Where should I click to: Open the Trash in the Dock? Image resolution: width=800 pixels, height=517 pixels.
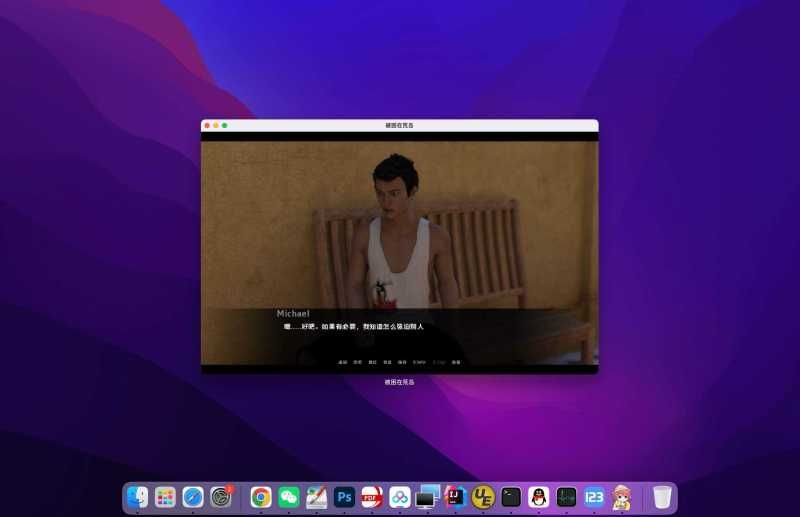(662, 497)
